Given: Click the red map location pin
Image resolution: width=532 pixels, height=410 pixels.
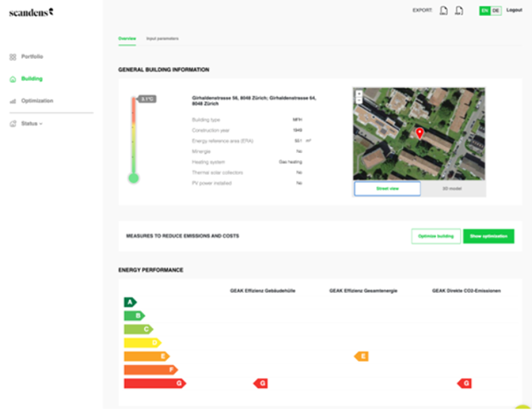Looking at the screenshot, I should pyautogui.click(x=419, y=133).
